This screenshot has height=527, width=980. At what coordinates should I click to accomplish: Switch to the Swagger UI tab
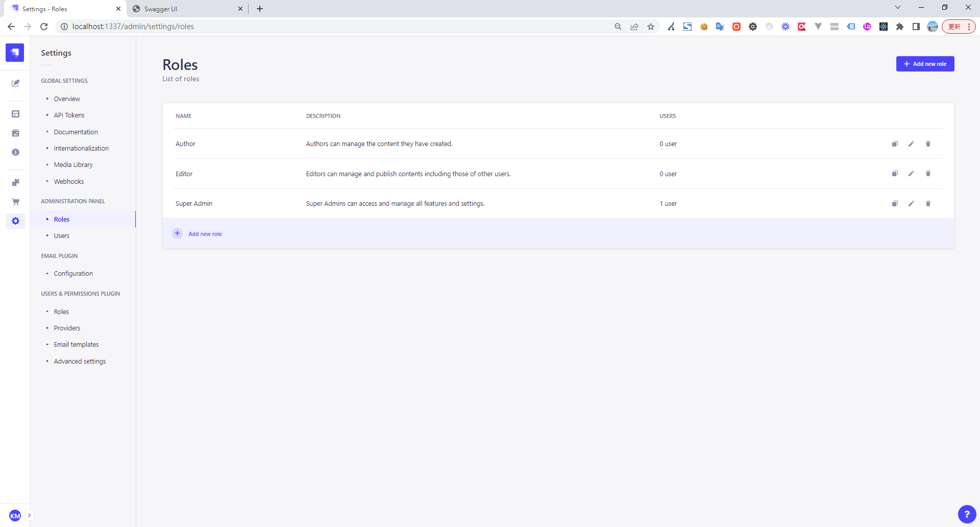[x=184, y=9]
